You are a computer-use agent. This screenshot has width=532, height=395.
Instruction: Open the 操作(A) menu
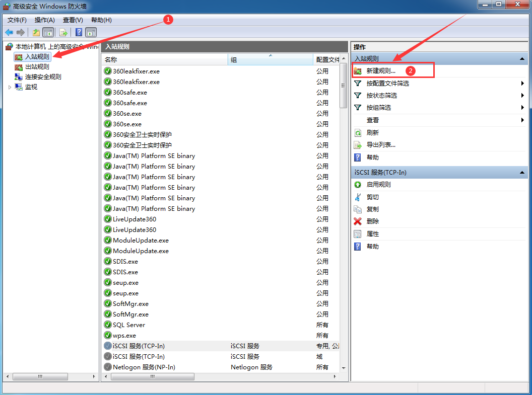45,20
